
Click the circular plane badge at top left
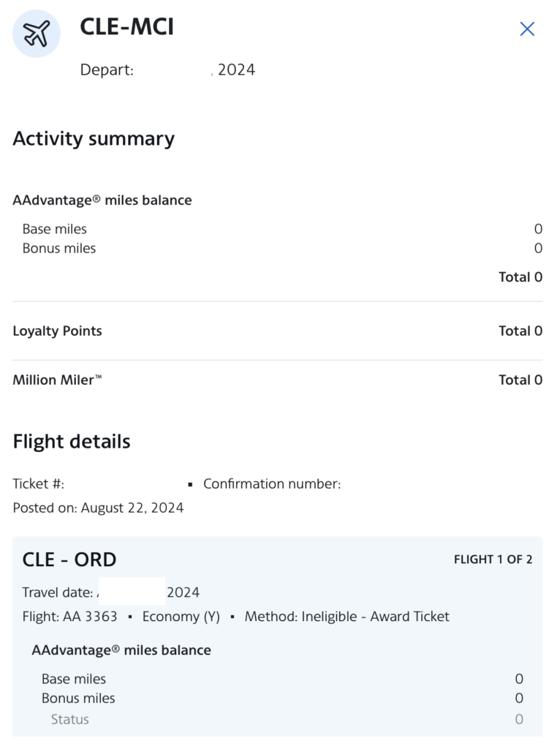[x=36, y=32]
